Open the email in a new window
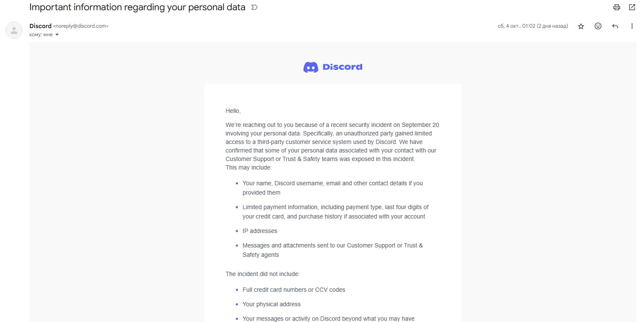The height and width of the screenshot is (322, 644). click(x=632, y=7)
